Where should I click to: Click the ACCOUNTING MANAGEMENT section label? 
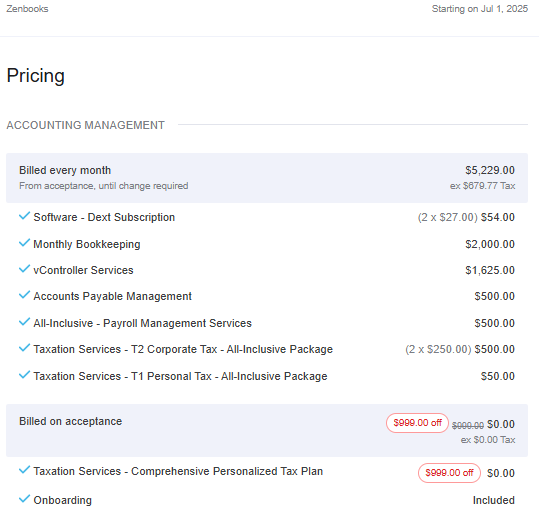click(x=86, y=125)
